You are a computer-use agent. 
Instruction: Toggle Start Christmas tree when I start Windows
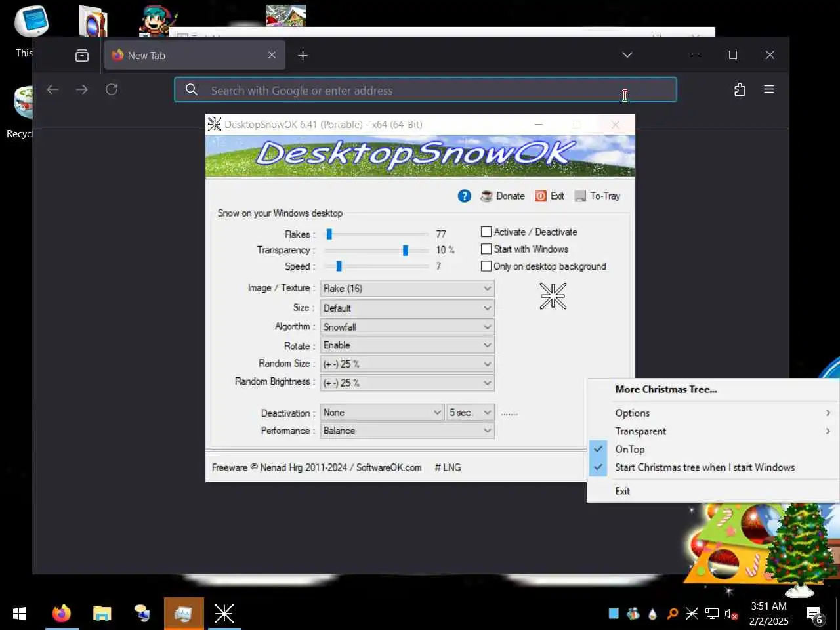point(713,467)
